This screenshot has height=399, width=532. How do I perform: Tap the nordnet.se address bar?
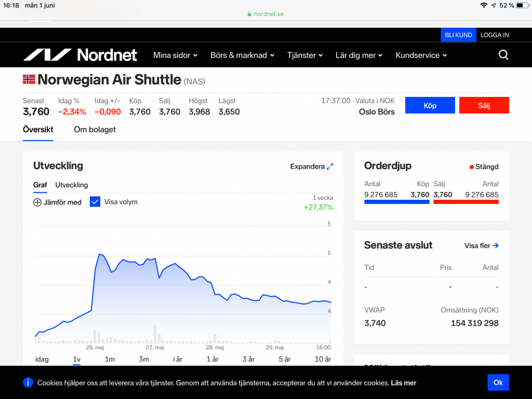(265, 14)
